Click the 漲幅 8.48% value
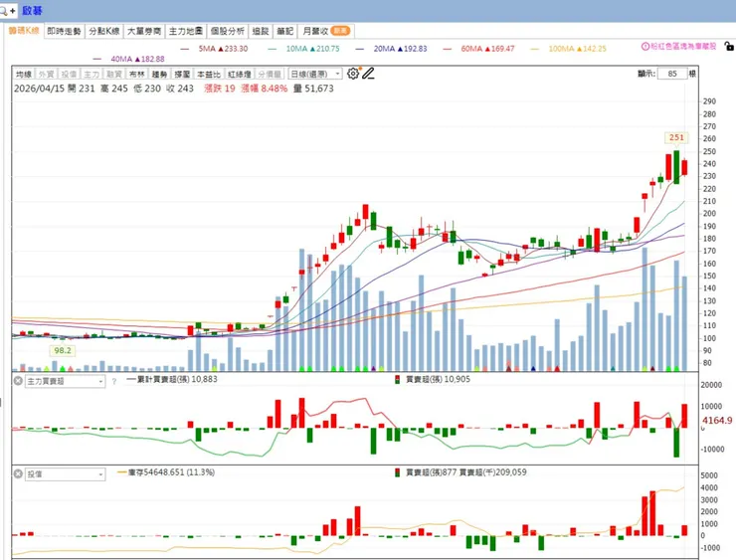 point(264,89)
